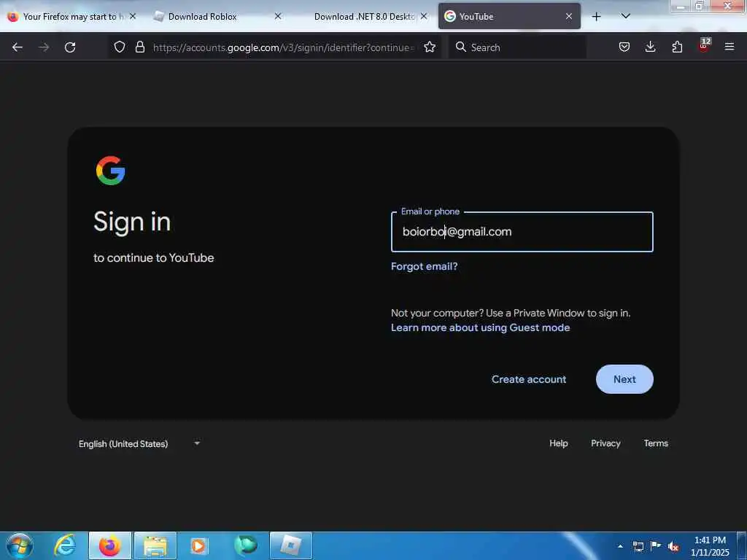Open the network status tray icon
Viewport: 747px width, 560px height.
(638, 546)
